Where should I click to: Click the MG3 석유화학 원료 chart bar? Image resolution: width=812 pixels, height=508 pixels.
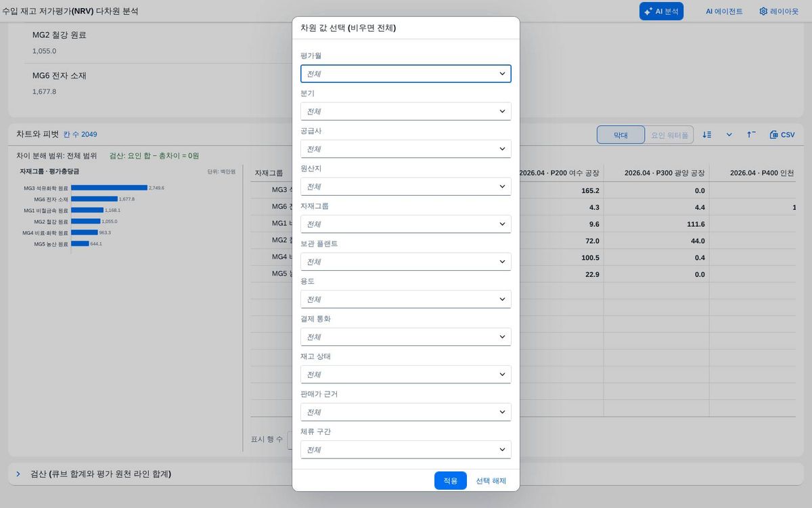pyautogui.click(x=109, y=188)
